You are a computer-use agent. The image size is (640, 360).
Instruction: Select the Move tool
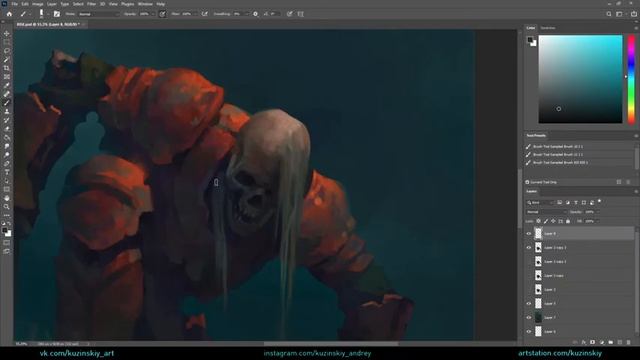[x=7, y=33]
